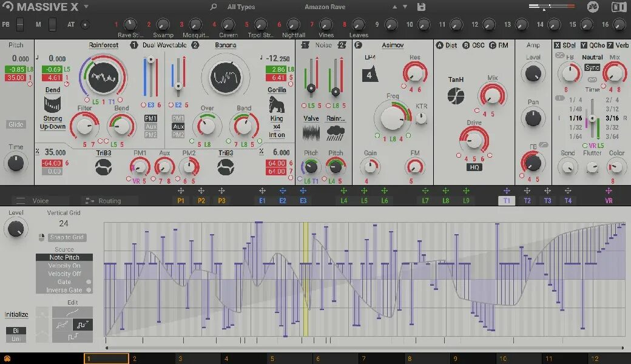Open the preset search magnifier
The height and width of the screenshot is (364, 631).
pos(214,7)
